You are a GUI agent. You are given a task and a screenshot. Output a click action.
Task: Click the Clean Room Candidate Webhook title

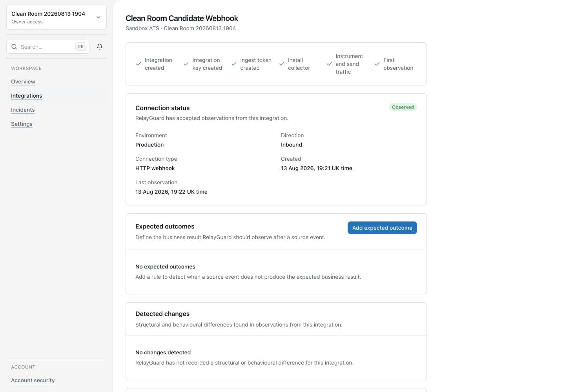[x=182, y=18]
